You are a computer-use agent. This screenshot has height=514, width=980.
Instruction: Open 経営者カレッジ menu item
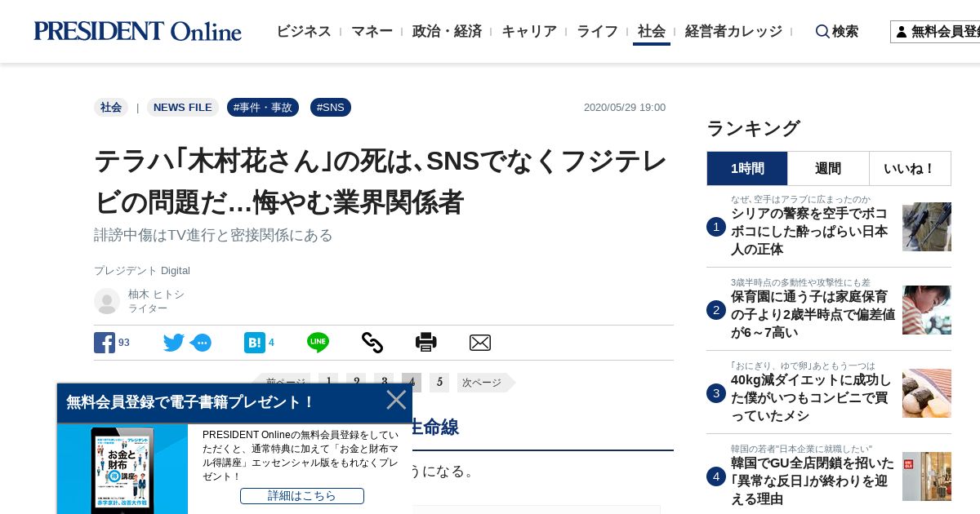[x=733, y=31]
